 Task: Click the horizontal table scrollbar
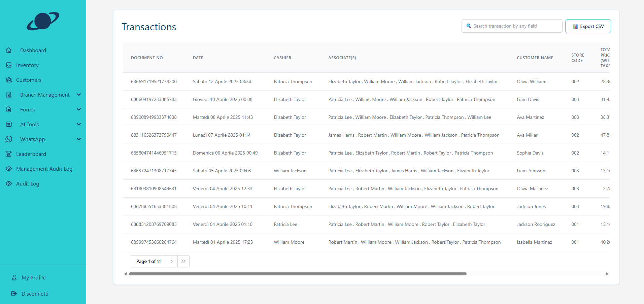[x=298, y=274]
